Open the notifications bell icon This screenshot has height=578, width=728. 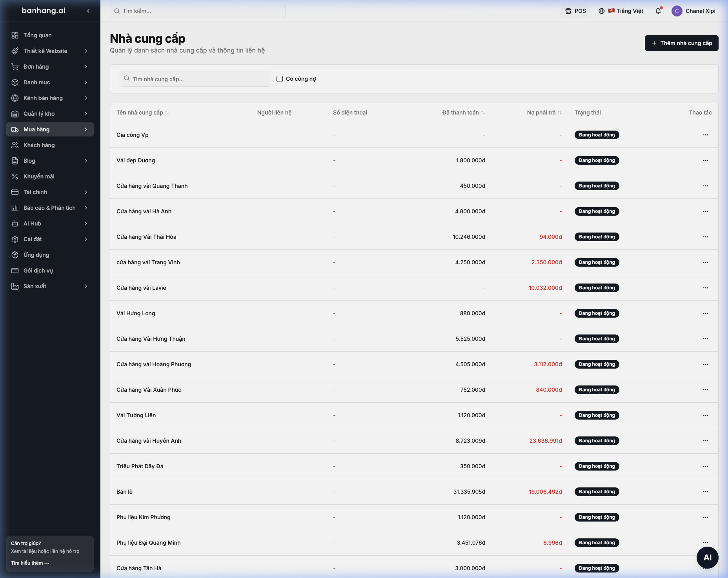coord(658,11)
